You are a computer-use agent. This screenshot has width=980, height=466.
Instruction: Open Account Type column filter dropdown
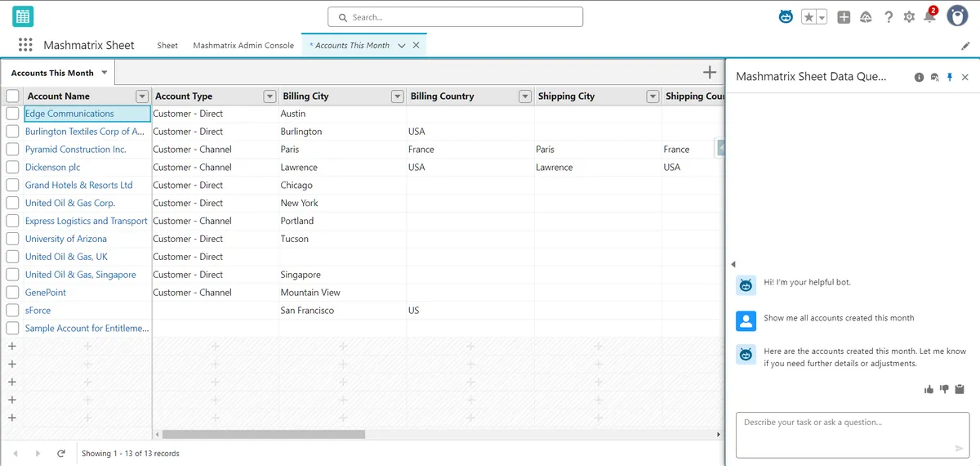(269, 96)
